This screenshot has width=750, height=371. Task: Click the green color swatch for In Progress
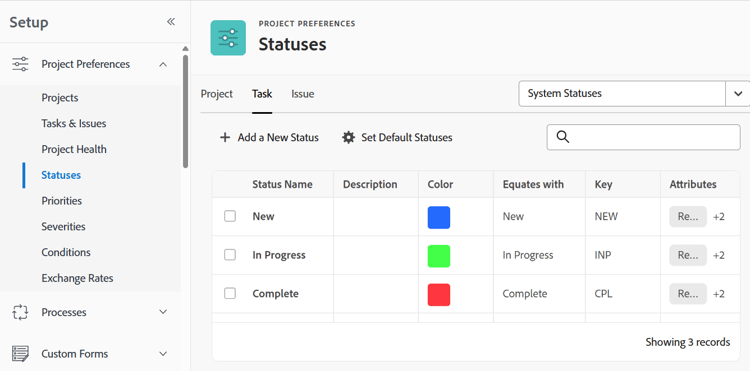[439, 256]
